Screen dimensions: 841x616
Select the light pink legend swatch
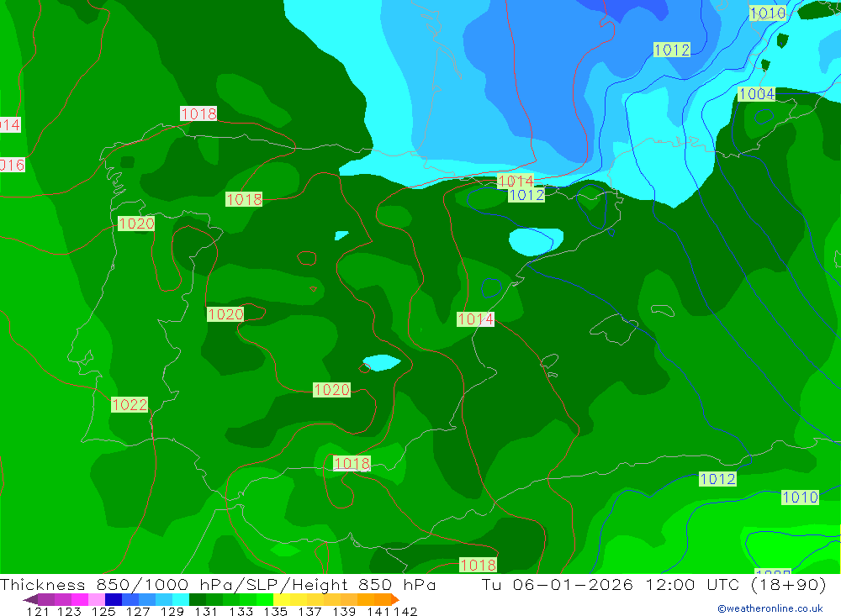click(95, 599)
